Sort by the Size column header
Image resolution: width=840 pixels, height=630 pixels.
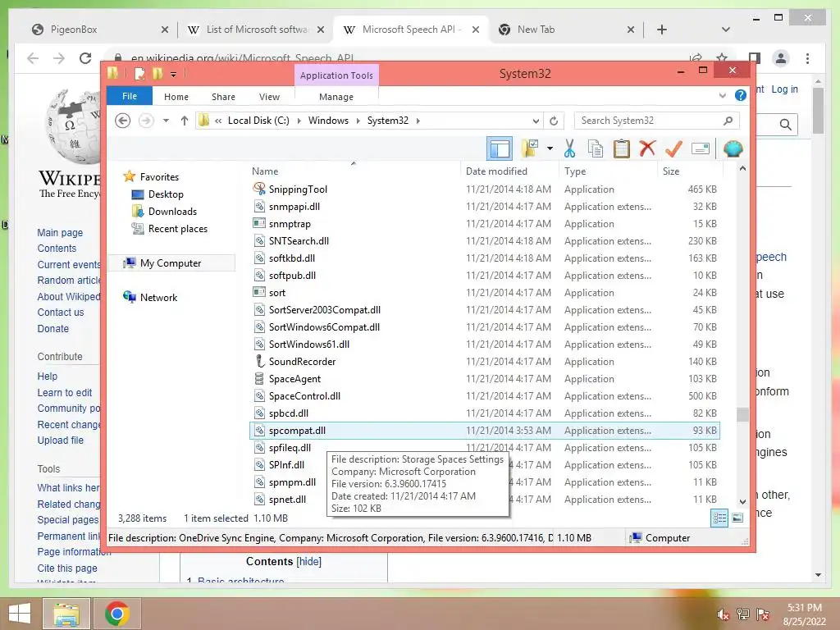[x=671, y=171]
